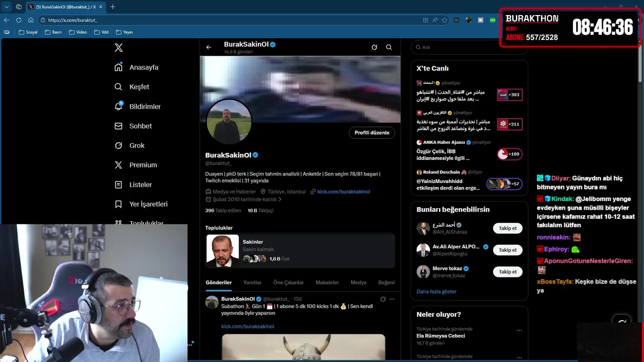Click browser home button
This screenshot has height=362, width=644.
(31, 20)
